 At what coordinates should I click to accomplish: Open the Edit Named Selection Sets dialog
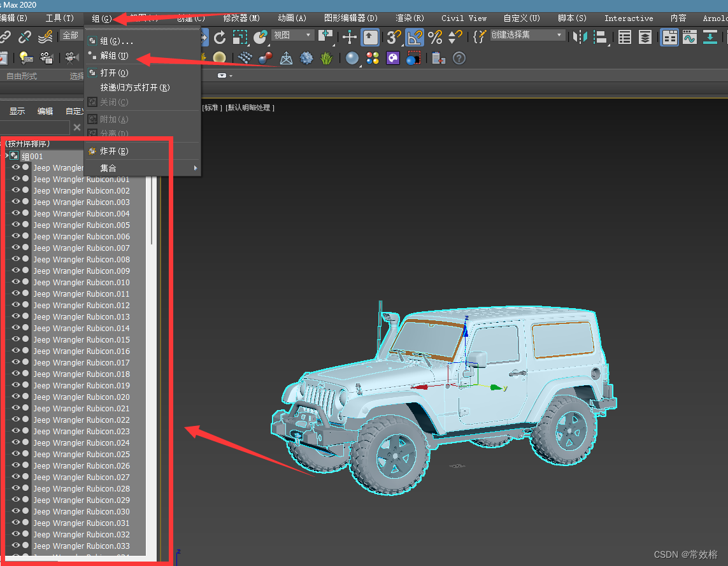pyautogui.click(x=480, y=37)
